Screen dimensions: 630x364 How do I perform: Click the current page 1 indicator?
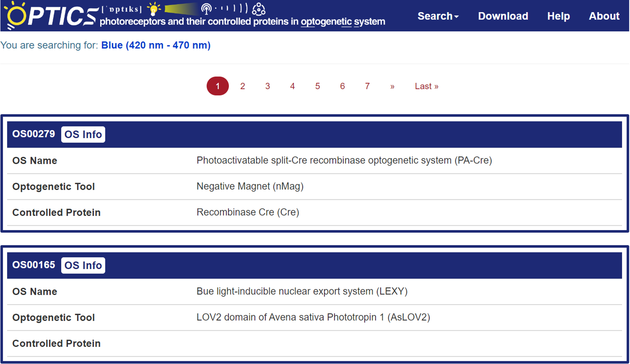(x=218, y=86)
